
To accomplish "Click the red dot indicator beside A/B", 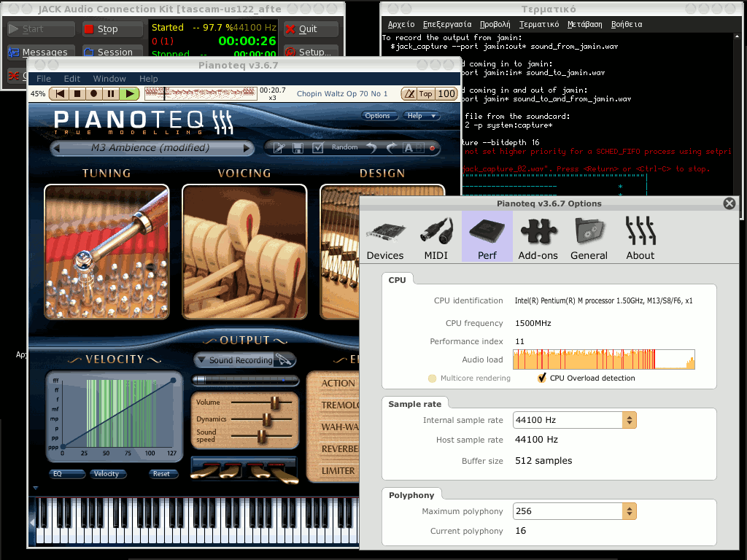I will click(x=432, y=148).
